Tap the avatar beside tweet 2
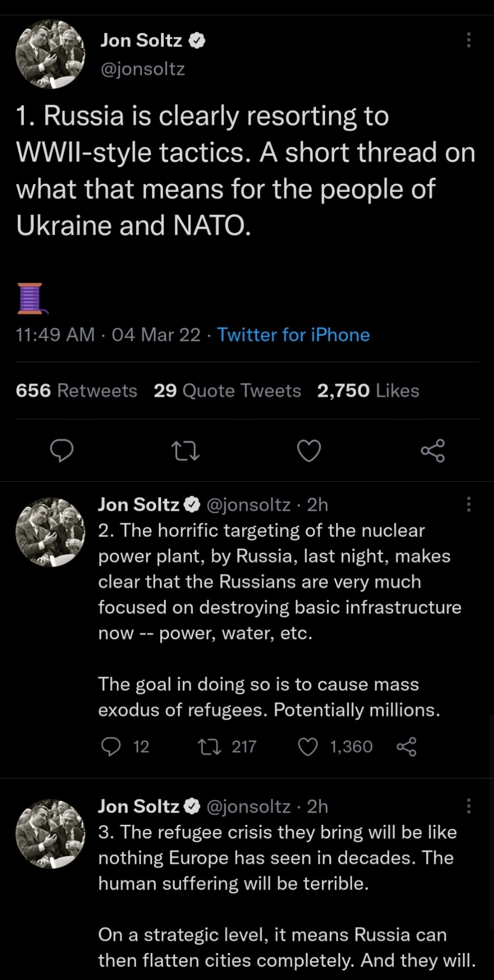494x980 pixels. tap(50, 532)
